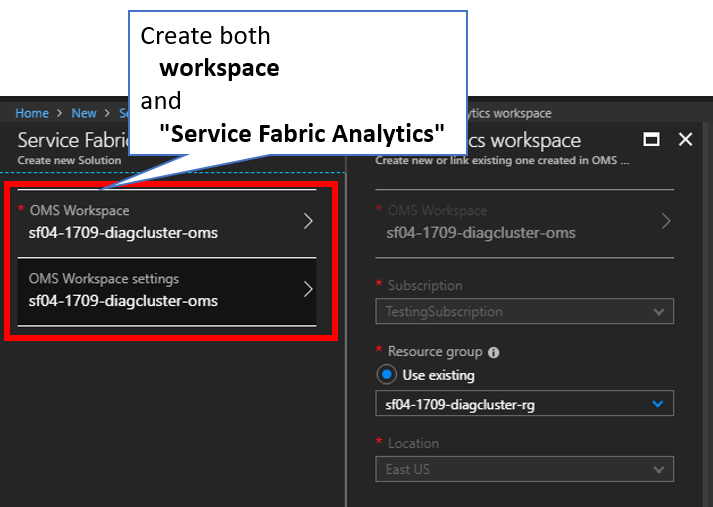Open sf04-1709-diagcluster-rg resource group dropdown
The height and width of the screenshot is (507, 713).
pyautogui.click(x=524, y=403)
